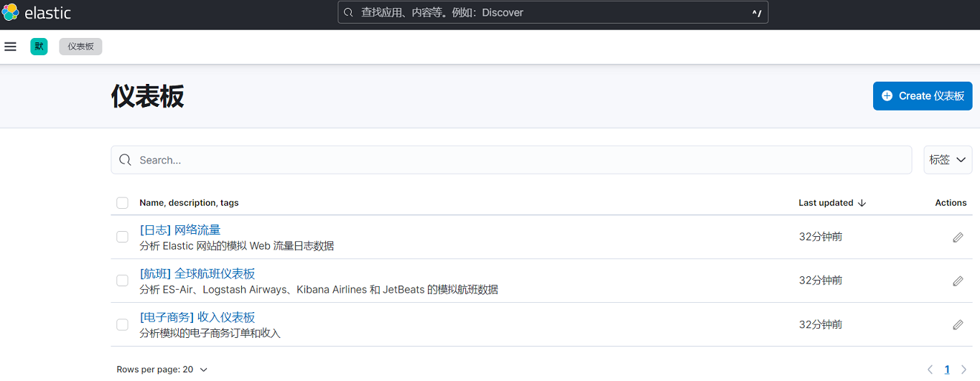Go to next page arrow
The image size is (980, 381).
[x=964, y=370]
